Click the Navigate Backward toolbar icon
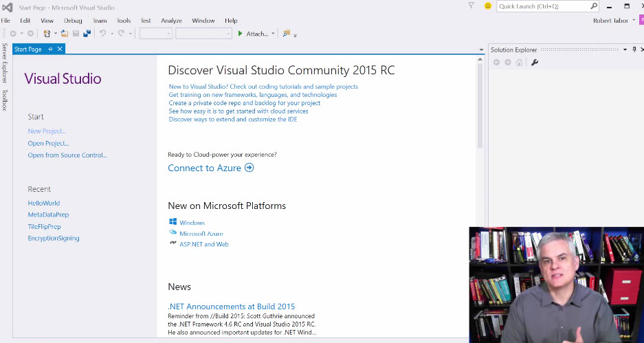The width and height of the screenshot is (644, 343). pos(13,34)
